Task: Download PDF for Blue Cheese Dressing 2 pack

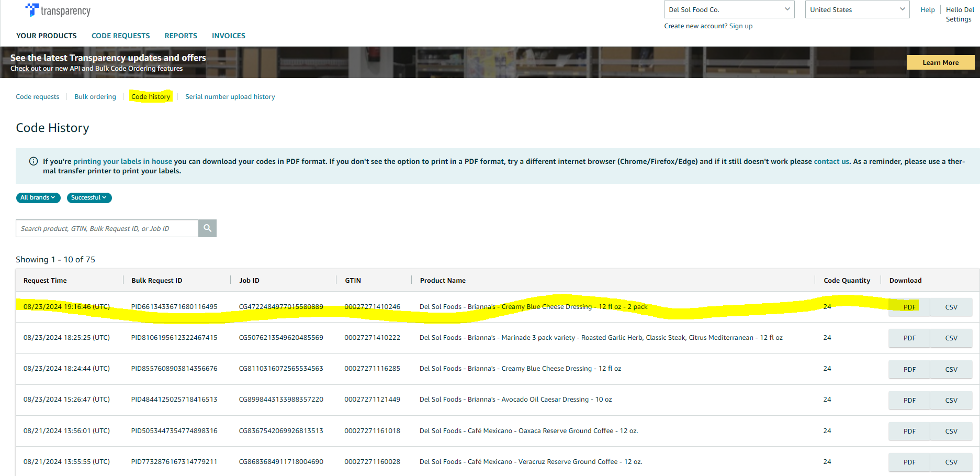Action: point(909,307)
